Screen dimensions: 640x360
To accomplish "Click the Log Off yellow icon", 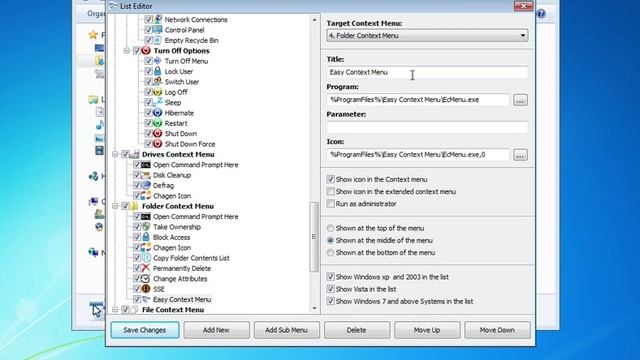I will (158, 92).
